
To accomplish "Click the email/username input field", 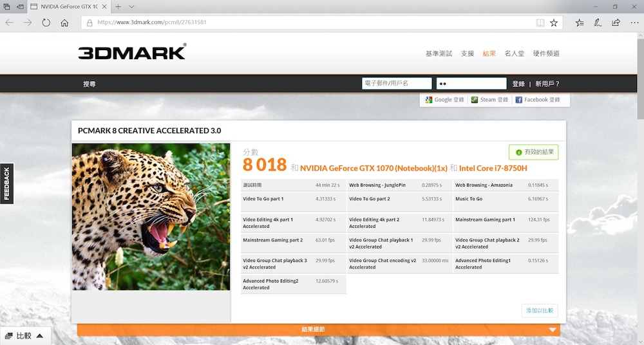I will click(x=396, y=84).
